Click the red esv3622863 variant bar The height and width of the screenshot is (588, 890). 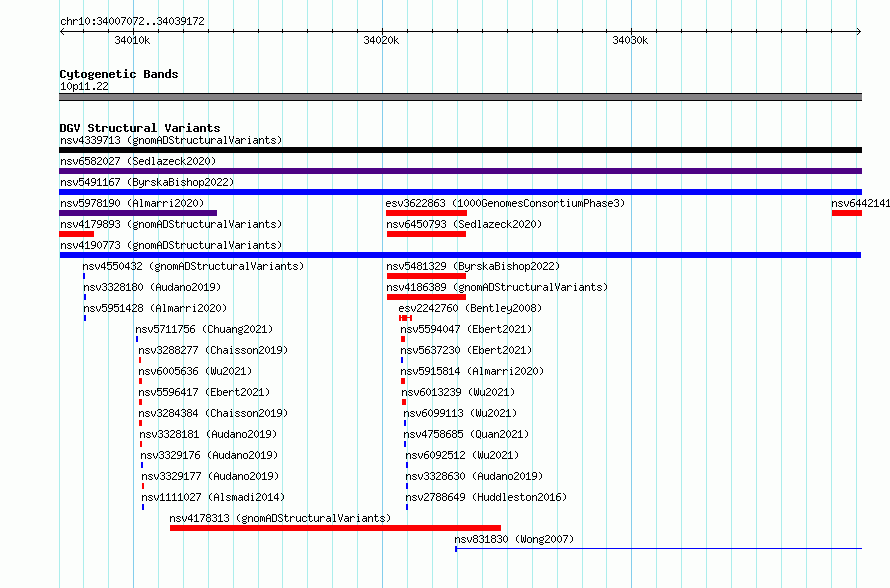(x=426, y=213)
